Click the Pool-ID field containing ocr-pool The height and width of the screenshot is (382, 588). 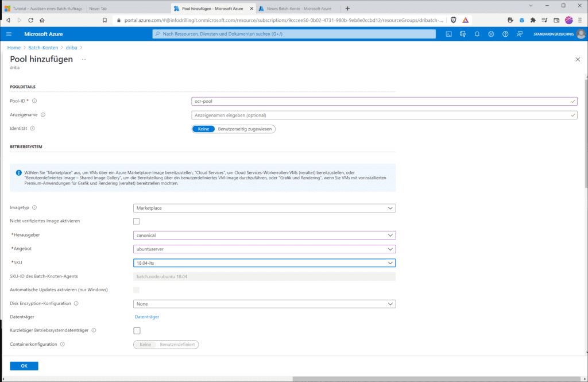(x=384, y=101)
